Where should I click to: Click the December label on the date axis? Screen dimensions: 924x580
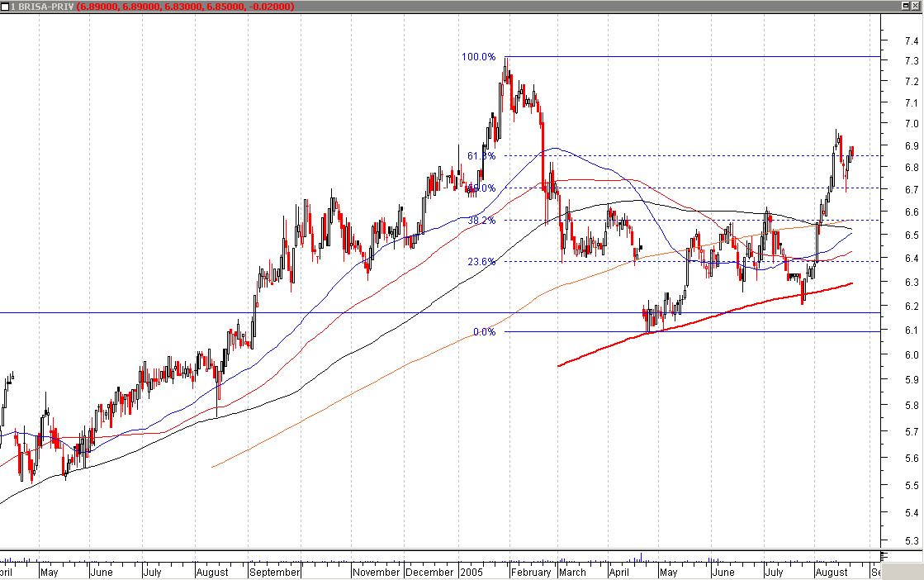(x=429, y=572)
